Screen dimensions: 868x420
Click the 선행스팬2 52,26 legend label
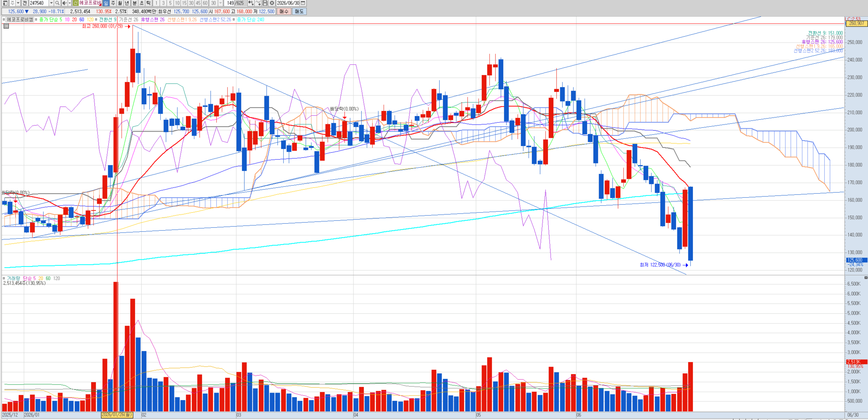(215, 20)
